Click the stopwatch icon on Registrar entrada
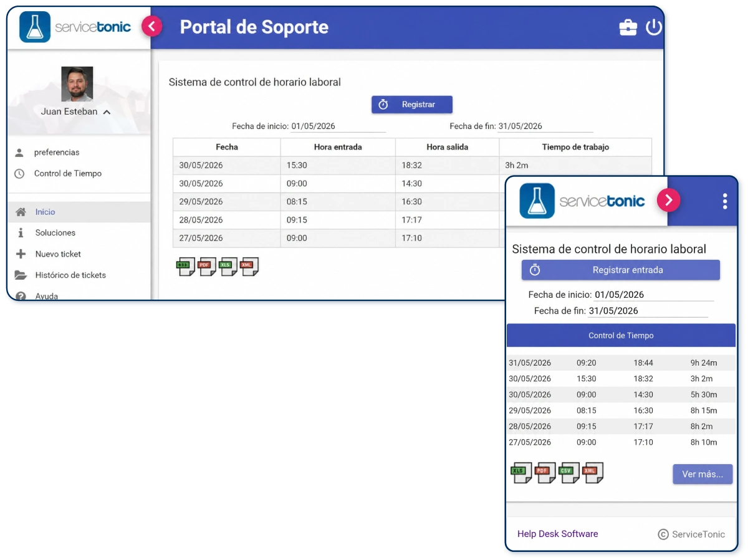The height and width of the screenshot is (560, 748). click(x=535, y=270)
